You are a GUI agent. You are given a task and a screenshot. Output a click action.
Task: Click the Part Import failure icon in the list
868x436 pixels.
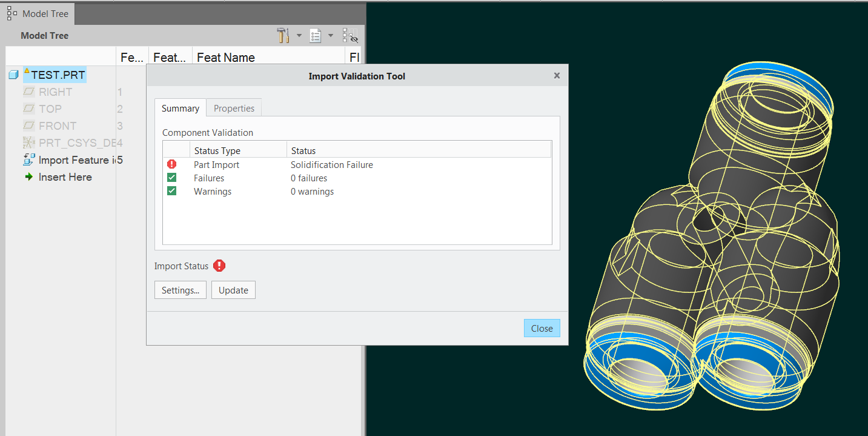click(173, 164)
